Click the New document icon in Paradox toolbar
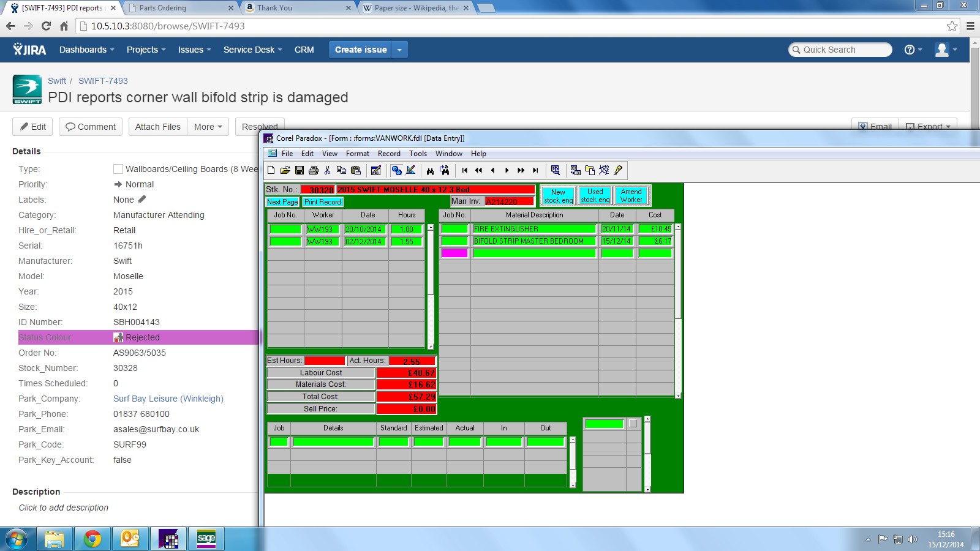980x551 pixels. point(271,170)
